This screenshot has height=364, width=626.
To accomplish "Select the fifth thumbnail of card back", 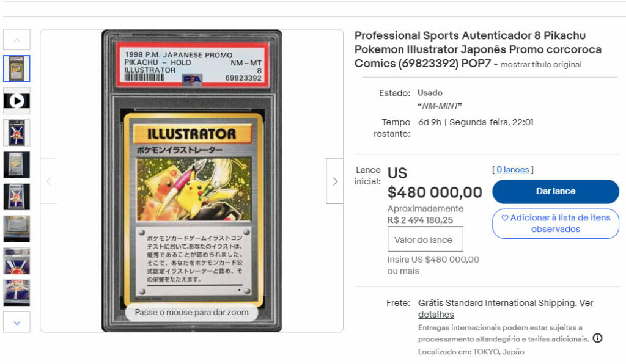I will click(x=17, y=197).
